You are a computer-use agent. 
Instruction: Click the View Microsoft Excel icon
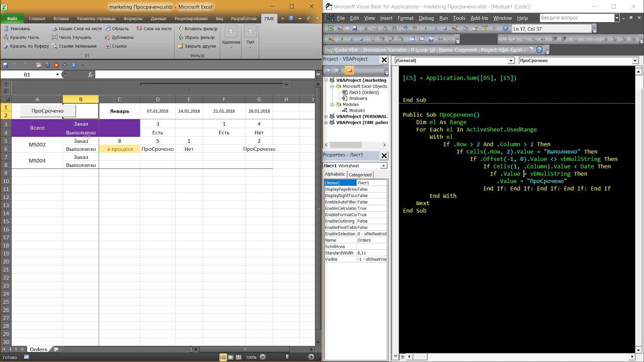click(330, 29)
